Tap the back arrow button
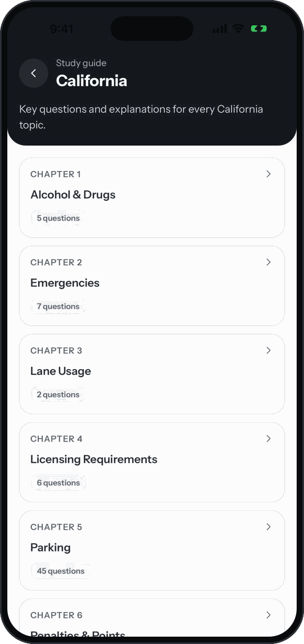304x644 pixels. pos(34,73)
